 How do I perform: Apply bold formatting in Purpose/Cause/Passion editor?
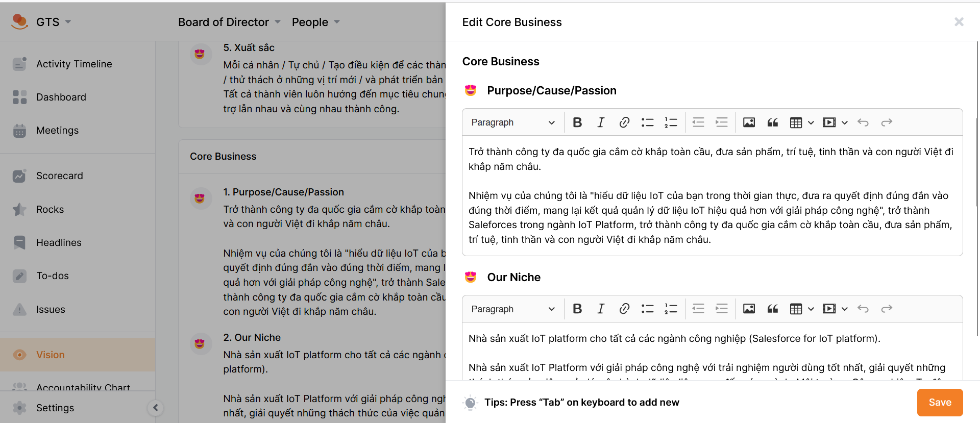[577, 122]
